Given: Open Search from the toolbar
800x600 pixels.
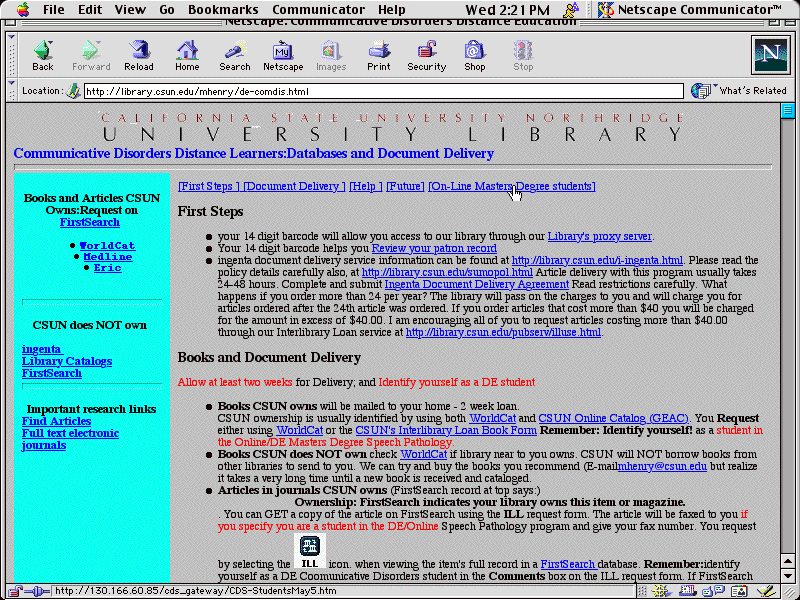Looking at the screenshot, I should click(235, 55).
